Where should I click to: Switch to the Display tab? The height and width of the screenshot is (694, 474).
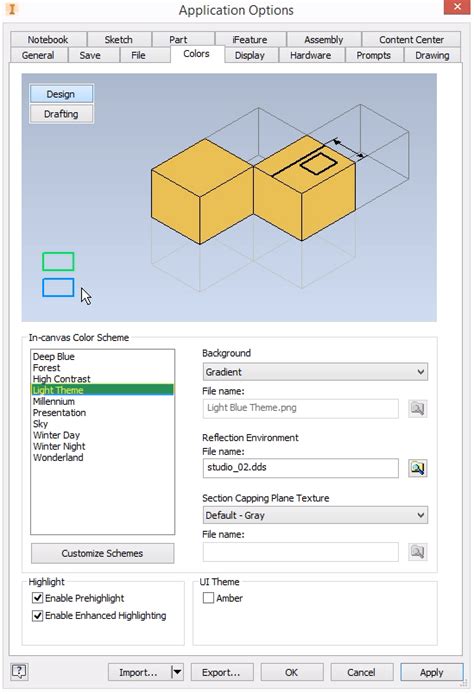click(250, 55)
